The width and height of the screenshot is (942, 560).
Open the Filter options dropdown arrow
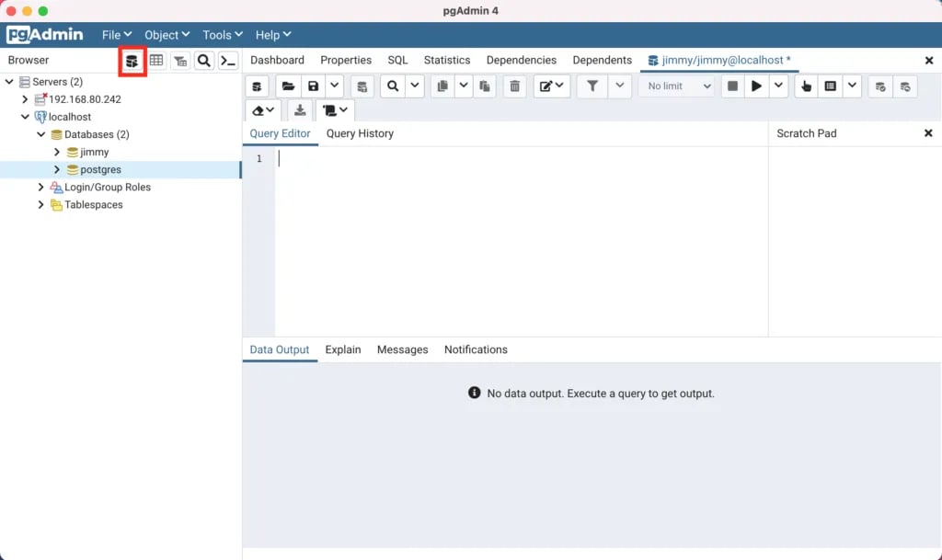pyautogui.click(x=620, y=86)
